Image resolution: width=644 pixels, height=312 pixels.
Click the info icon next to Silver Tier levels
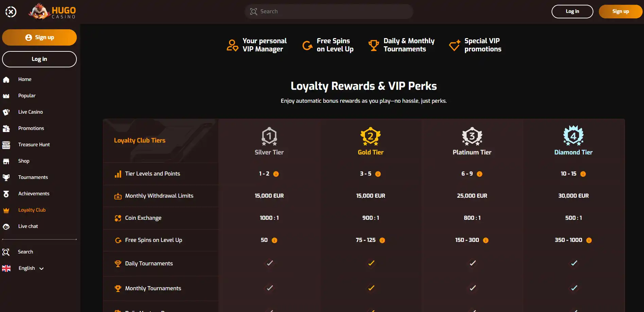click(x=276, y=174)
